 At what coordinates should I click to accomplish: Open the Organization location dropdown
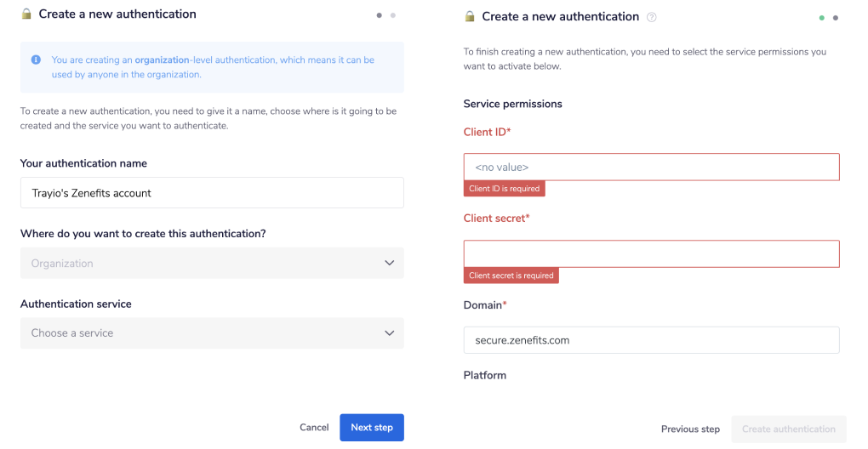[212, 264]
